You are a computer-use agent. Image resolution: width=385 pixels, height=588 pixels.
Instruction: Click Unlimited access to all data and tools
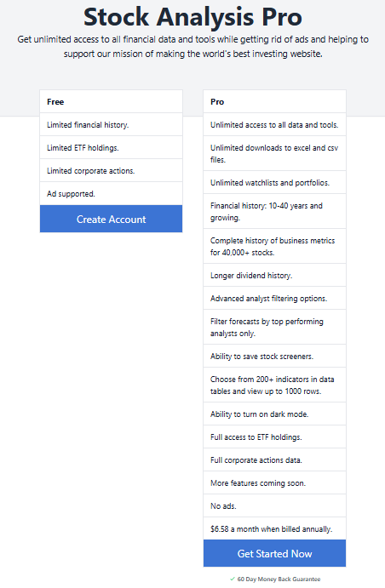tap(274, 124)
